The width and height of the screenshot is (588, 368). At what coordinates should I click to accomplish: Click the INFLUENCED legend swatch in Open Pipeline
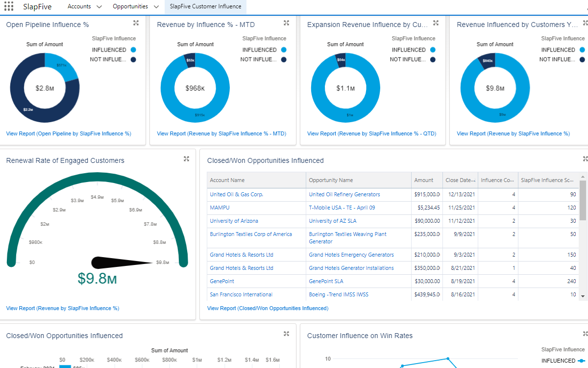[x=133, y=50]
